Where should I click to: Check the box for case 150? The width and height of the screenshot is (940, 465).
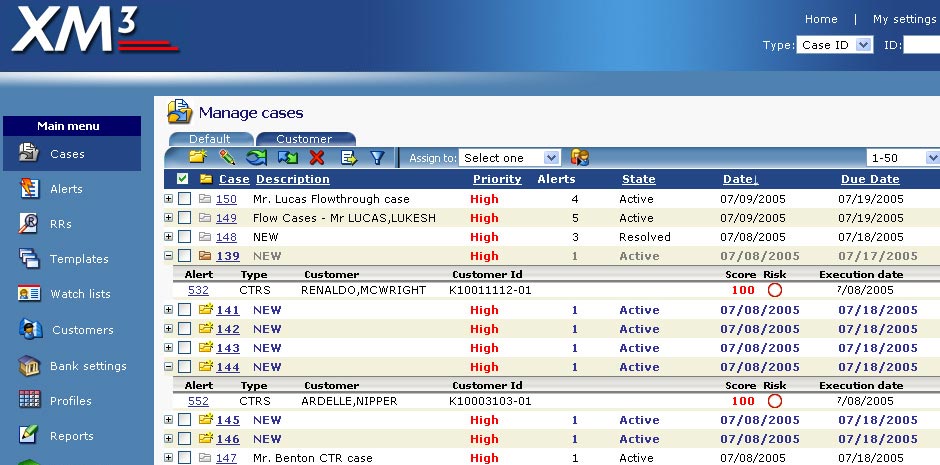tap(185, 199)
